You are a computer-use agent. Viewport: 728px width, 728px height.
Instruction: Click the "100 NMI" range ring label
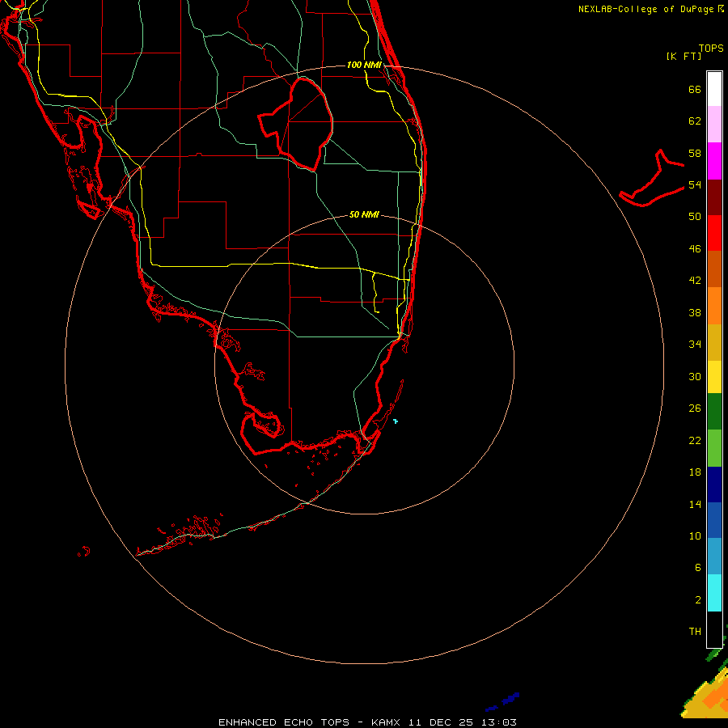364,65
